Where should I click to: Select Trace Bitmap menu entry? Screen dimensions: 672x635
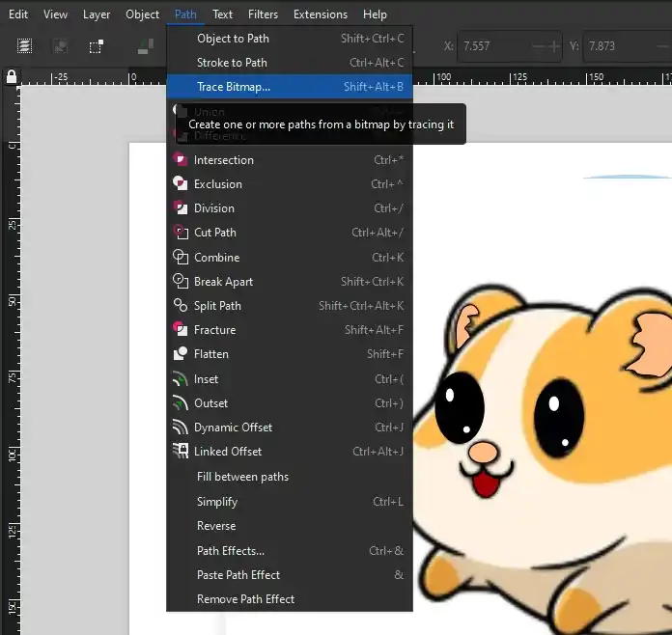click(290, 87)
